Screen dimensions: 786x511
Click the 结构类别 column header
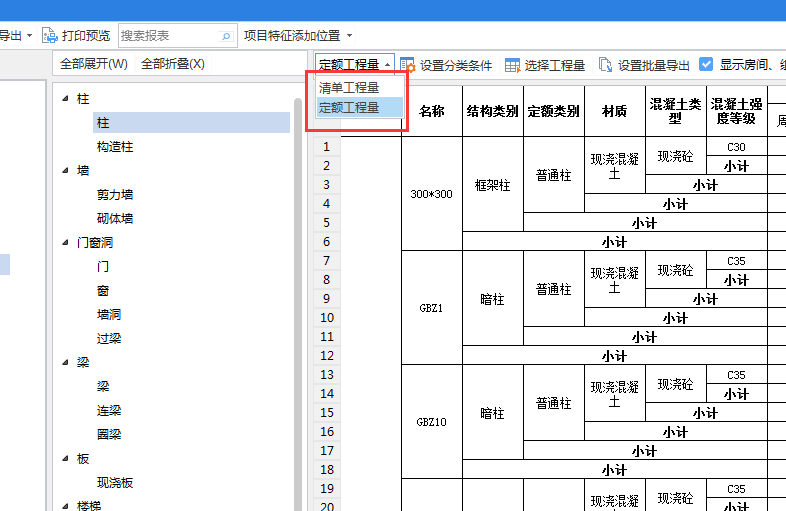click(x=493, y=111)
